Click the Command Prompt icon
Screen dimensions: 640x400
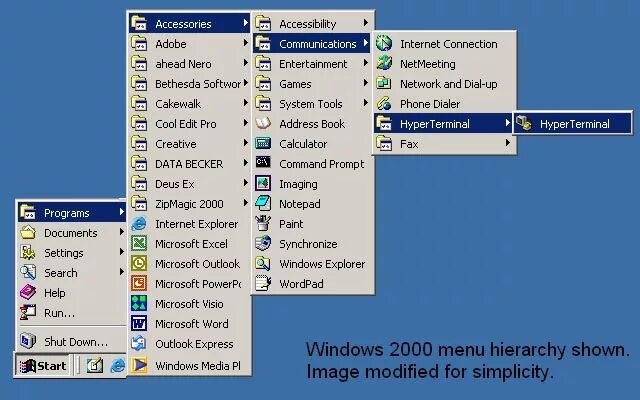coord(263,164)
